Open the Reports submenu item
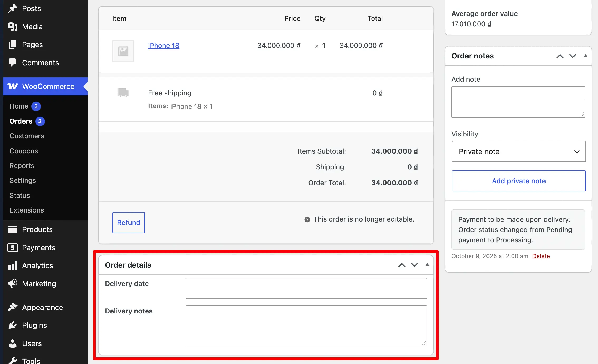This screenshot has width=598, height=364. [x=22, y=166]
